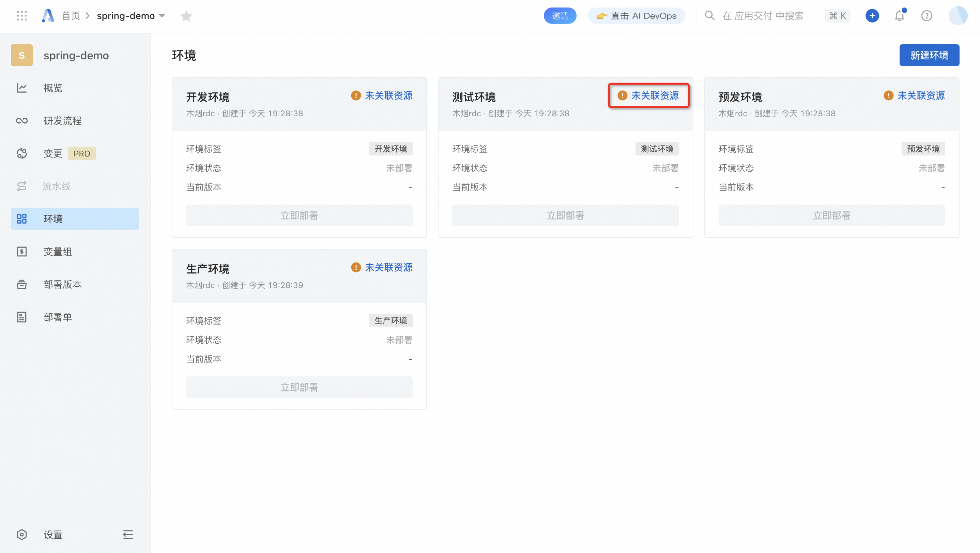Click the 研发流程 infinity icon
Screen dimensions: 980x553
pyautogui.click(x=22, y=121)
